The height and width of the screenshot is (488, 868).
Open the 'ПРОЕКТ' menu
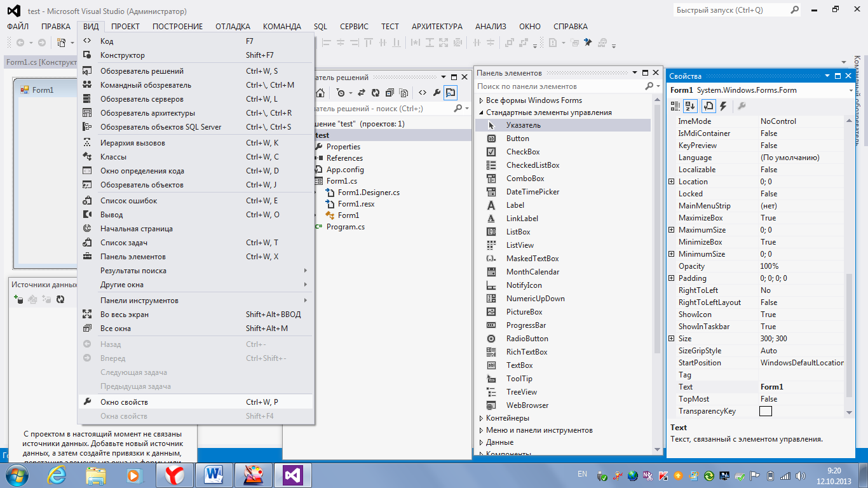pyautogui.click(x=125, y=26)
